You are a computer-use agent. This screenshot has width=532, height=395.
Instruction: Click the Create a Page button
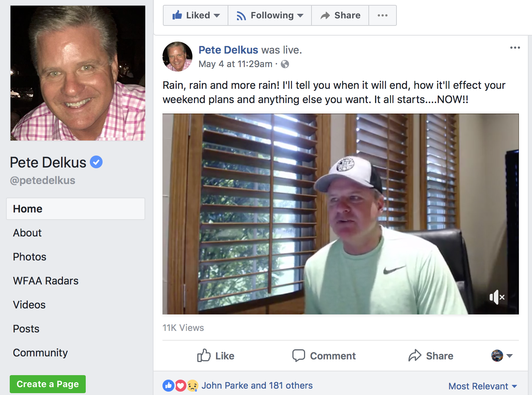[x=48, y=384]
